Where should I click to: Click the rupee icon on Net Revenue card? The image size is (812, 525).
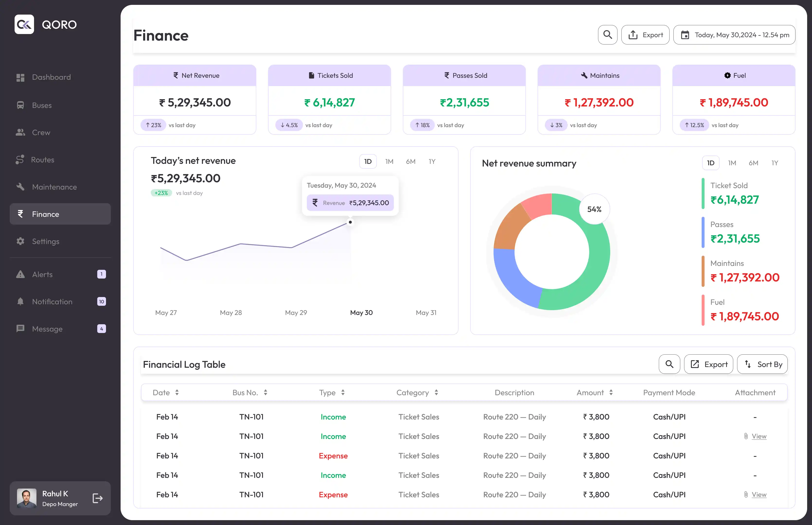pyautogui.click(x=176, y=75)
